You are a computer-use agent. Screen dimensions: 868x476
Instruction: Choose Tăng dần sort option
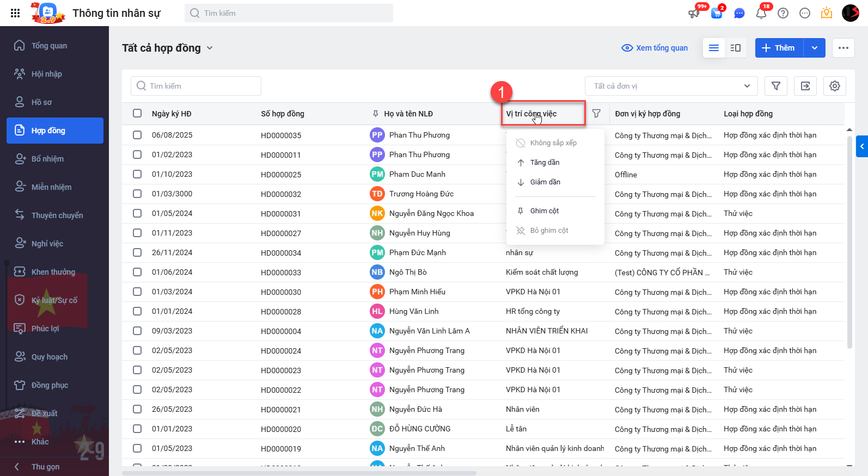click(x=545, y=163)
